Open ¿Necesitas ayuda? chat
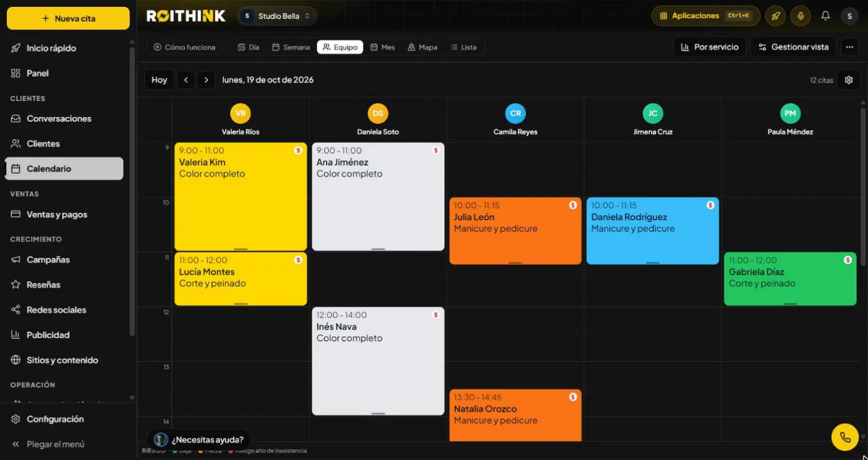Screen dimensions: 868x460 click(199, 440)
